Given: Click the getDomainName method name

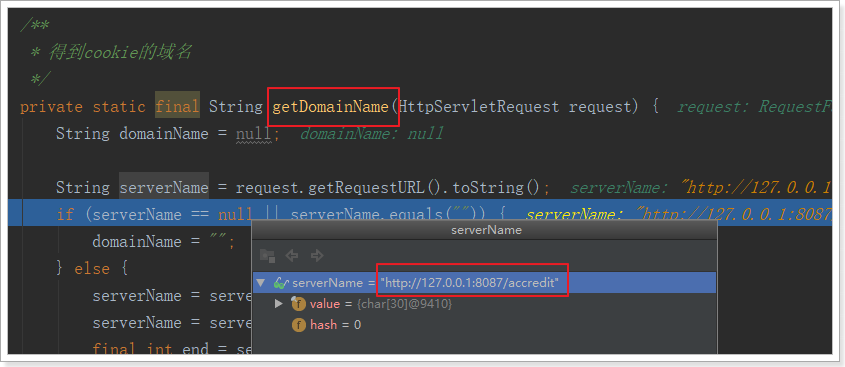Looking at the screenshot, I should [330, 107].
